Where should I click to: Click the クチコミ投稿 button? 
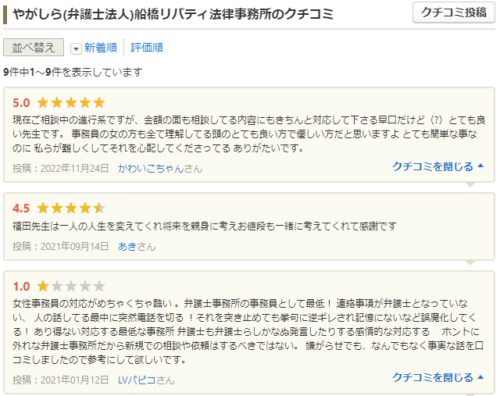454,13
